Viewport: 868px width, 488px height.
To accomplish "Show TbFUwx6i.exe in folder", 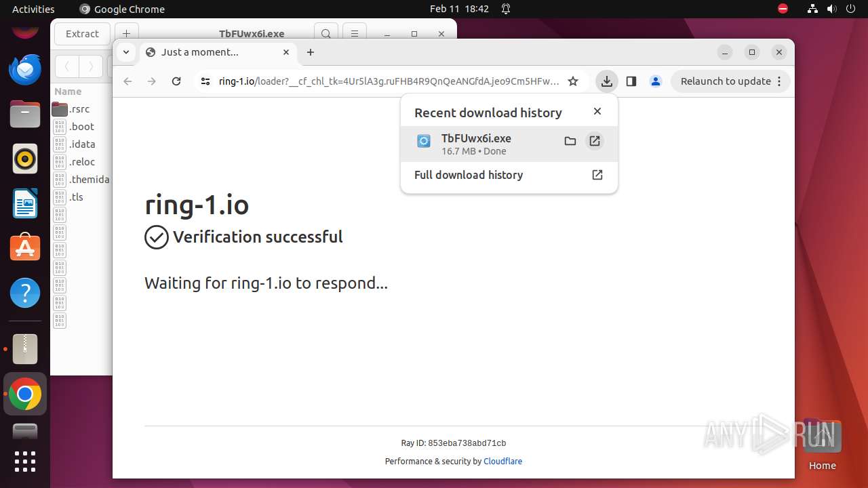I will point(570,141).
